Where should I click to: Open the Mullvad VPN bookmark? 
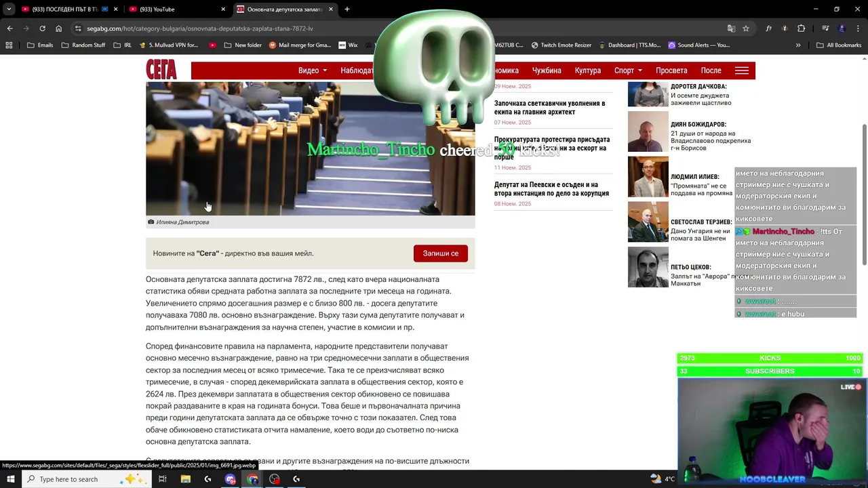pyautogui.click(x=169, y=45)
